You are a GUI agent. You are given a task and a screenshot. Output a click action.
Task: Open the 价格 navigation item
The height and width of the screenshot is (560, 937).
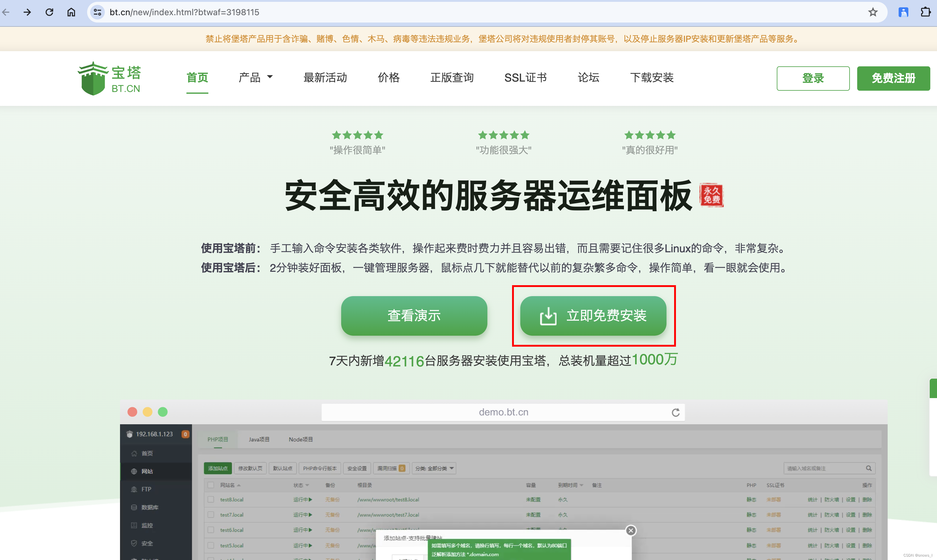click(x=389, y=78)
